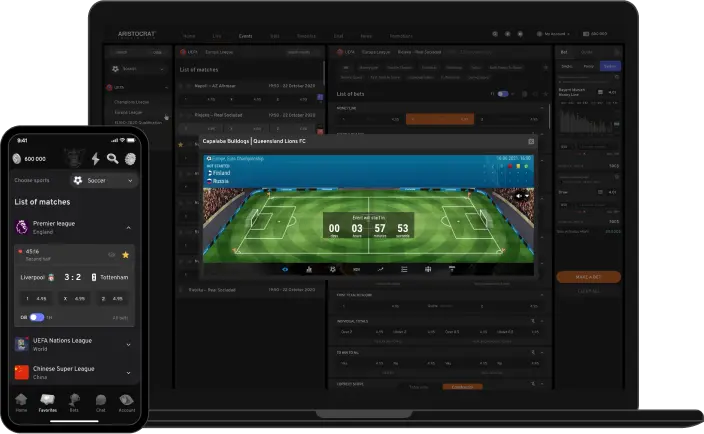Select Europa League in laptop sidebar
Image resolution: width=704 pixels, height=434 pixels.
pyautogui.click(x=128, y=112)
